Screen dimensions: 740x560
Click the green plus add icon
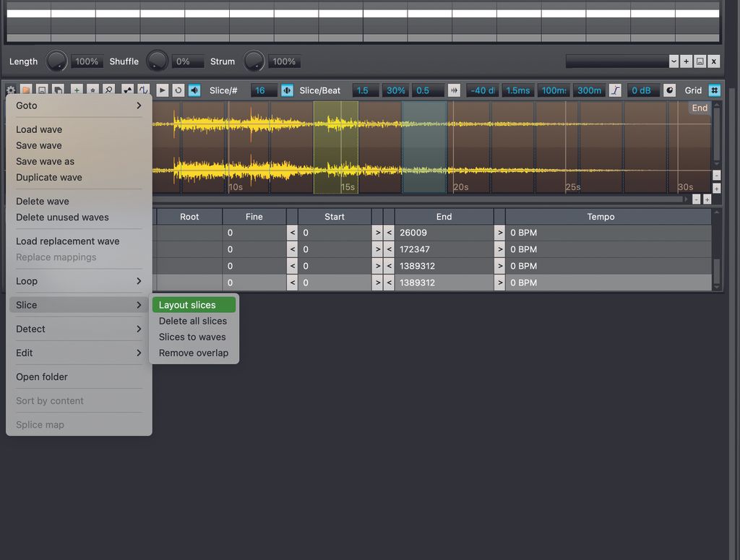(x=75, y=90)
